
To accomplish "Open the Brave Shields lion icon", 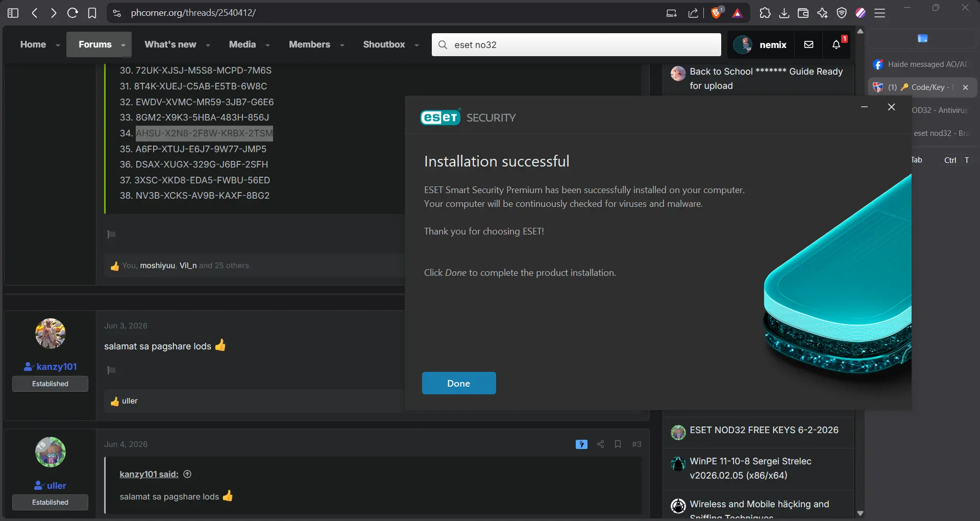I will coord(717,13).
